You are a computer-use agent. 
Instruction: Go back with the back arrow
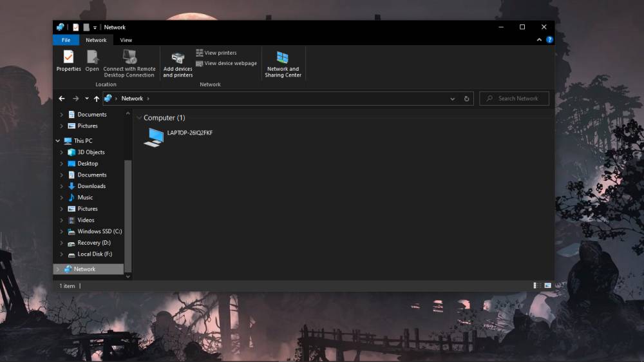(62, 99)
